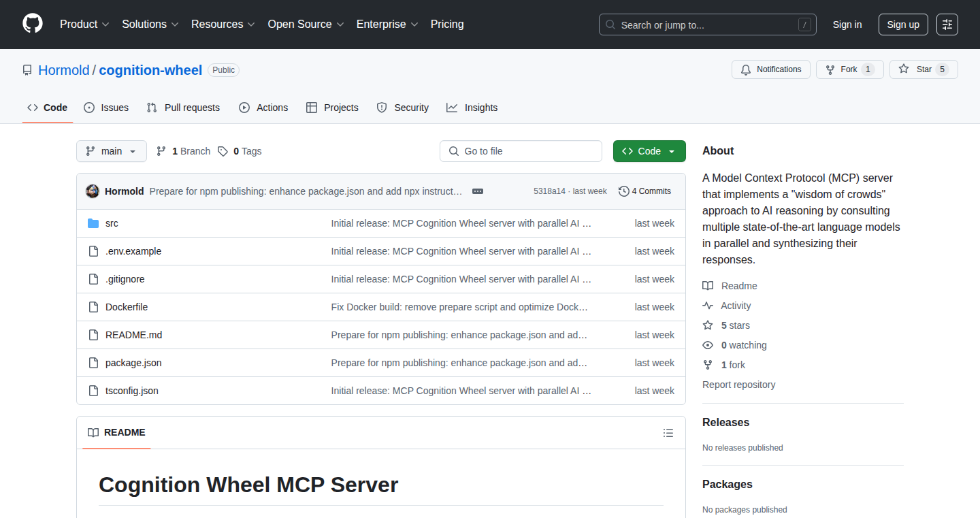This screenshot has height=518, width=980.
Task: Expand the Solutions menu
Action: click(150, 24)
